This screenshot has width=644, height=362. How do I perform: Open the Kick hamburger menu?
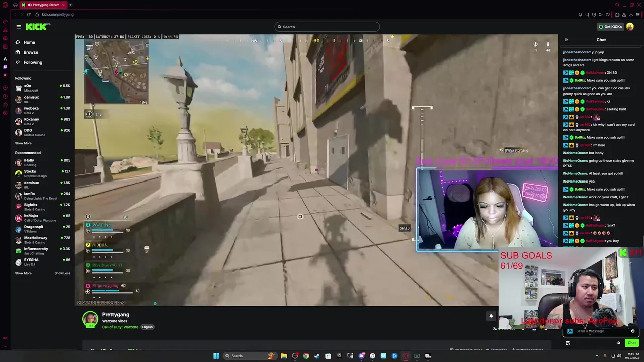pyautogui.click(x=18, y=27)
